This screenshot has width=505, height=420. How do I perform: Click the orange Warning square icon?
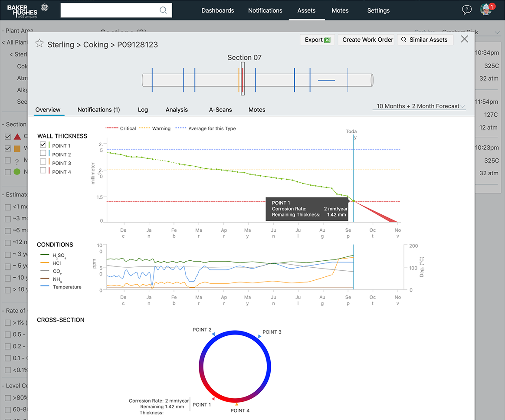coord(17,148)
